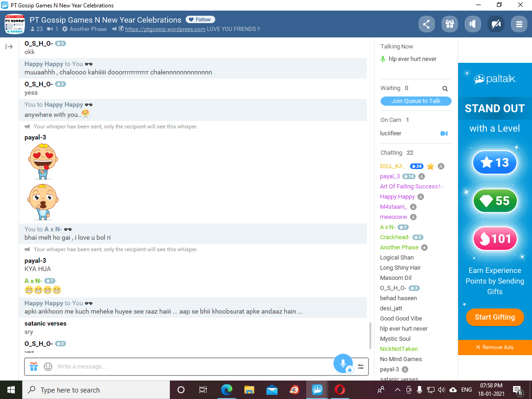Click the green diamond 55 badge
Viewport: 532px width, 399px height.
pos(495,200)
